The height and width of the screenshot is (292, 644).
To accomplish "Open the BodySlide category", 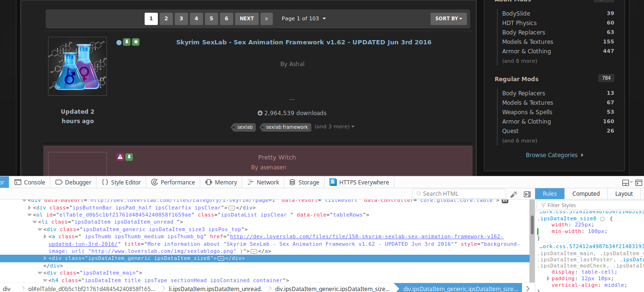I will 516,14.
